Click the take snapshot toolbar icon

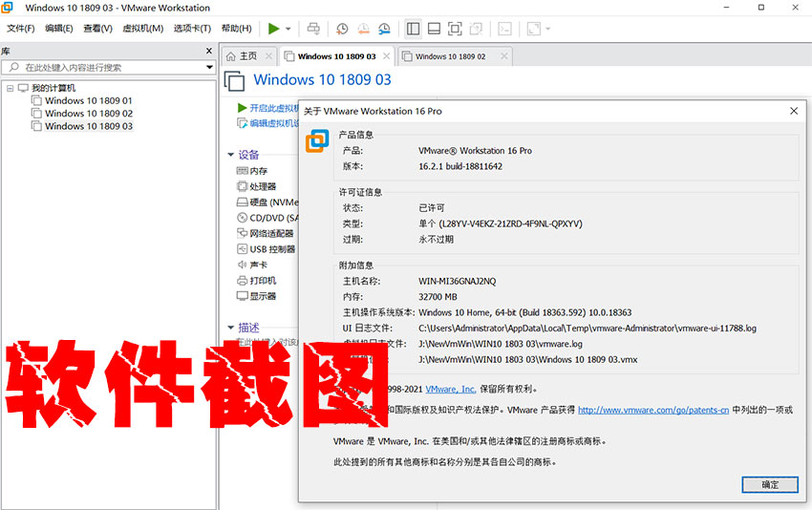342,29
